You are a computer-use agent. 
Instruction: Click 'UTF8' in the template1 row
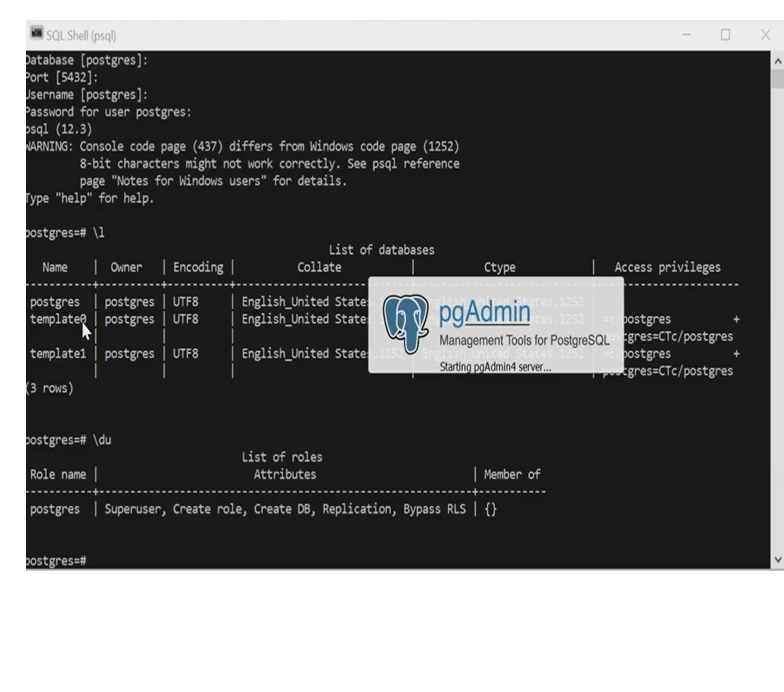tap(186, 354)
